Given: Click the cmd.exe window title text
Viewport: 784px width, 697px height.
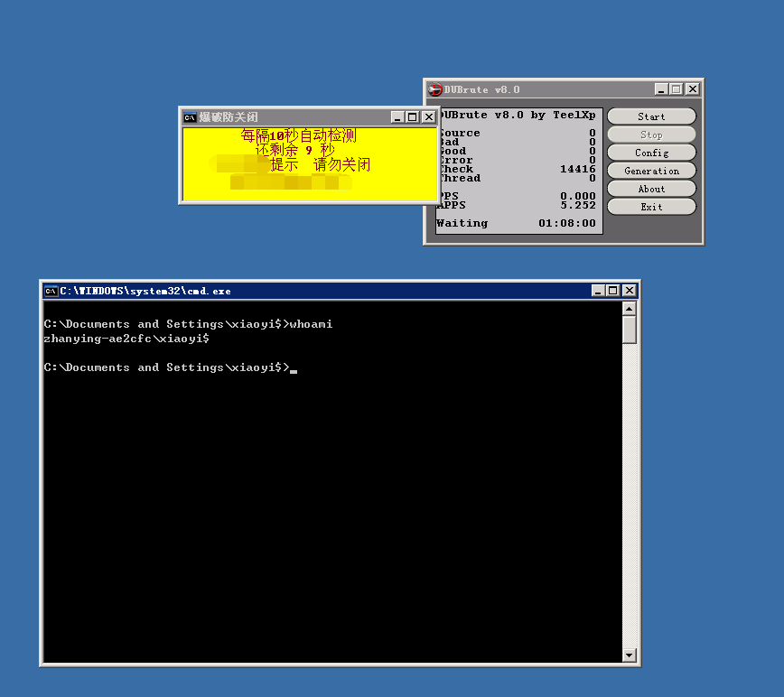Looking at the screenshot, I should (145, 291).
